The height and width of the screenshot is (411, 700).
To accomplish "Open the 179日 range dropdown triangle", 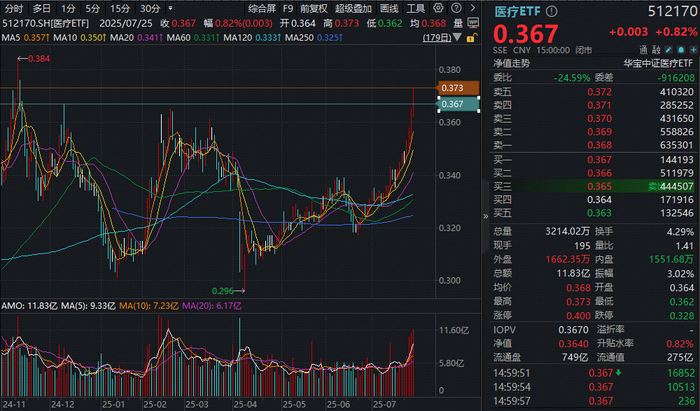I will tap(457, 38).
